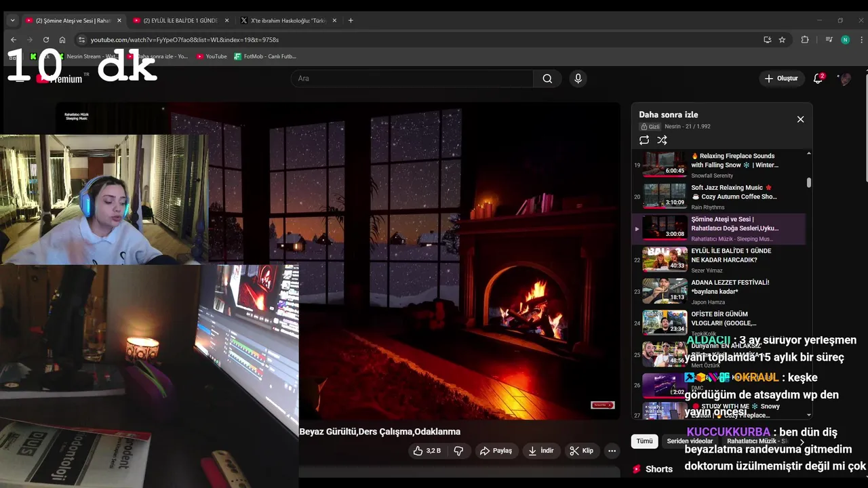View site information icon in address bar
The height and width of the screenshot is (488, 868).
tap(82, 40)
